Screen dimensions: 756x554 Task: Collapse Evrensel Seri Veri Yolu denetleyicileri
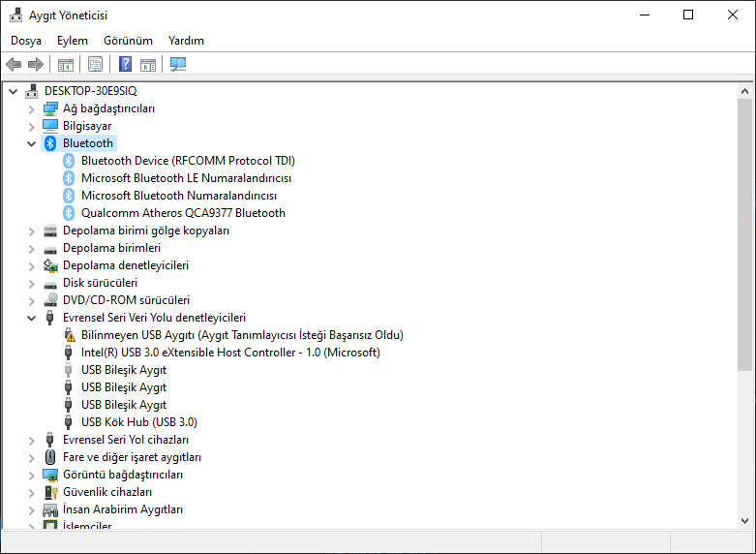click(32, 318)
